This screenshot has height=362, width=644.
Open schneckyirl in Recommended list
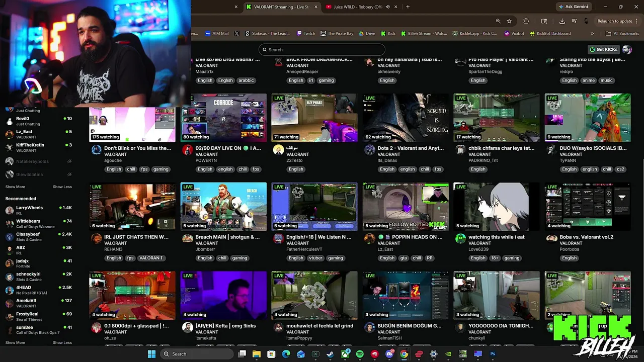pyautogui.click(x=38, y=277)
